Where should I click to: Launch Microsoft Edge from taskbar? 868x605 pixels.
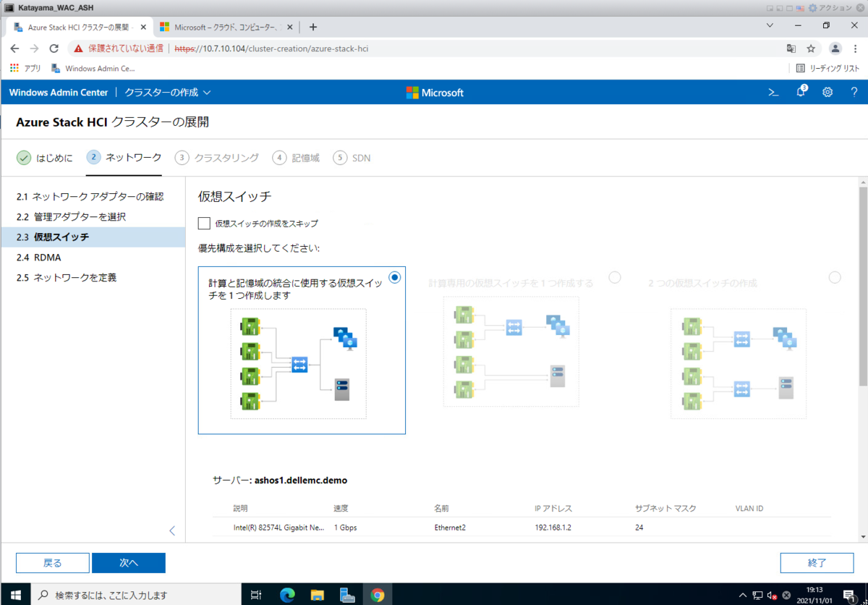287,595
